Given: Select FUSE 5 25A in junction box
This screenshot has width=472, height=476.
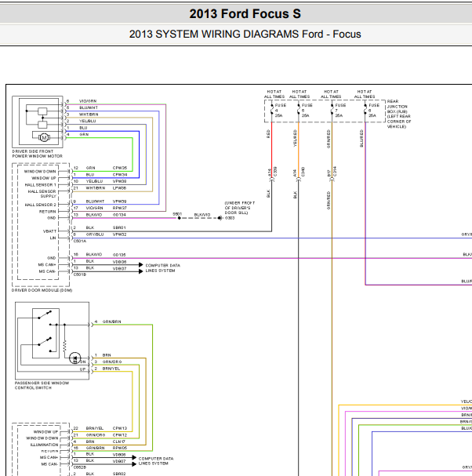Looking at the screenshot, I should coord(304,111).
